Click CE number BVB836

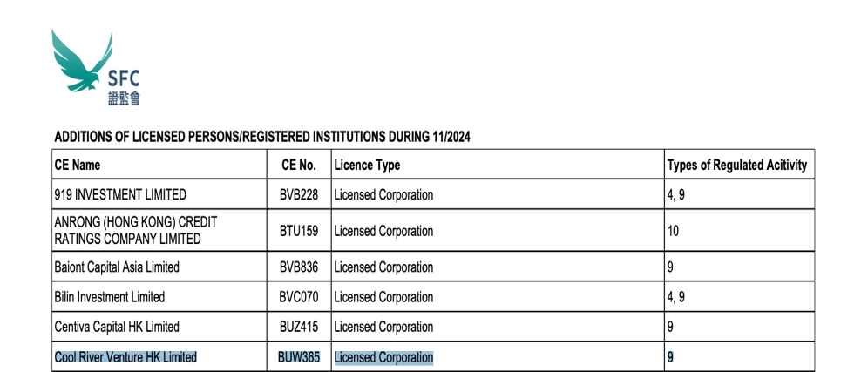(299, 267)
